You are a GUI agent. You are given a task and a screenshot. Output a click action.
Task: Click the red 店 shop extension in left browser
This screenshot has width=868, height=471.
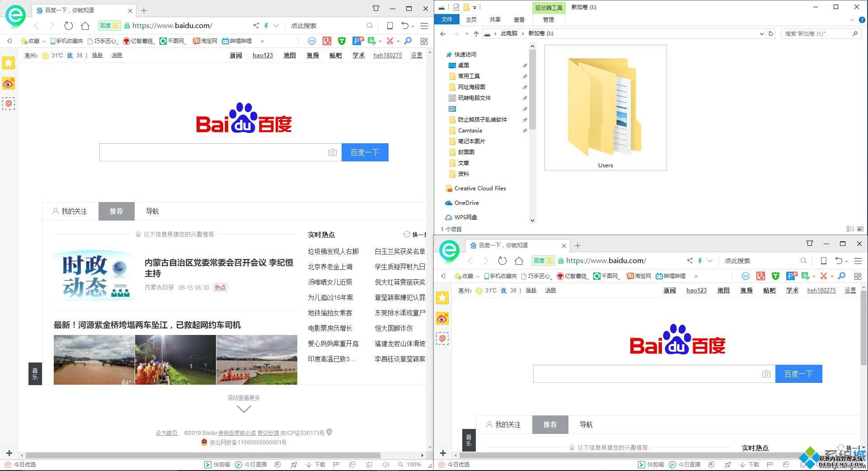(327, 41)
